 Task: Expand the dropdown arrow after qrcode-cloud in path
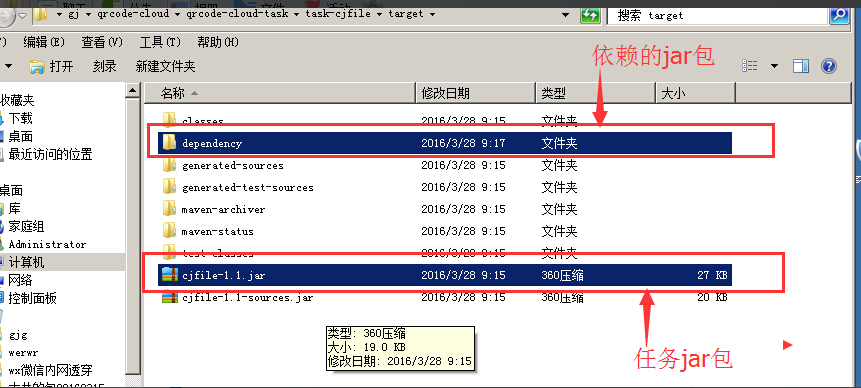[178, 14]
